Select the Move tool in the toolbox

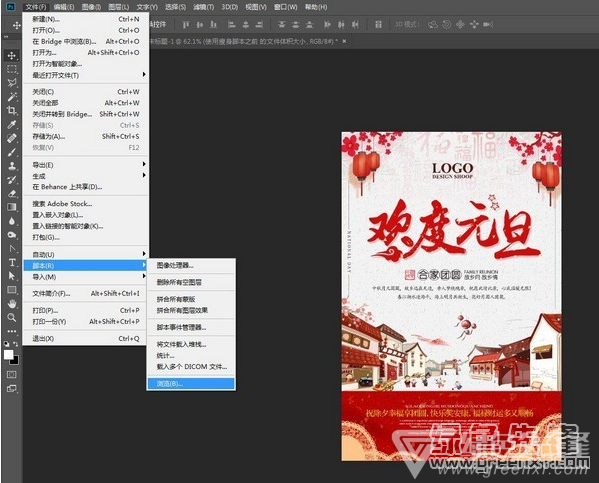tap(12, 56)
